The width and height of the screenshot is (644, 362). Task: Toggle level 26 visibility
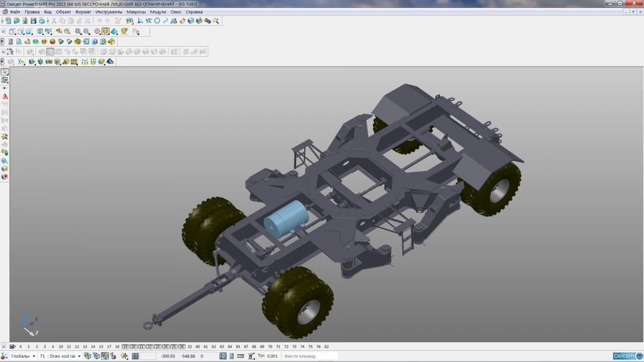pyautogui.click(x=181, y=346)
